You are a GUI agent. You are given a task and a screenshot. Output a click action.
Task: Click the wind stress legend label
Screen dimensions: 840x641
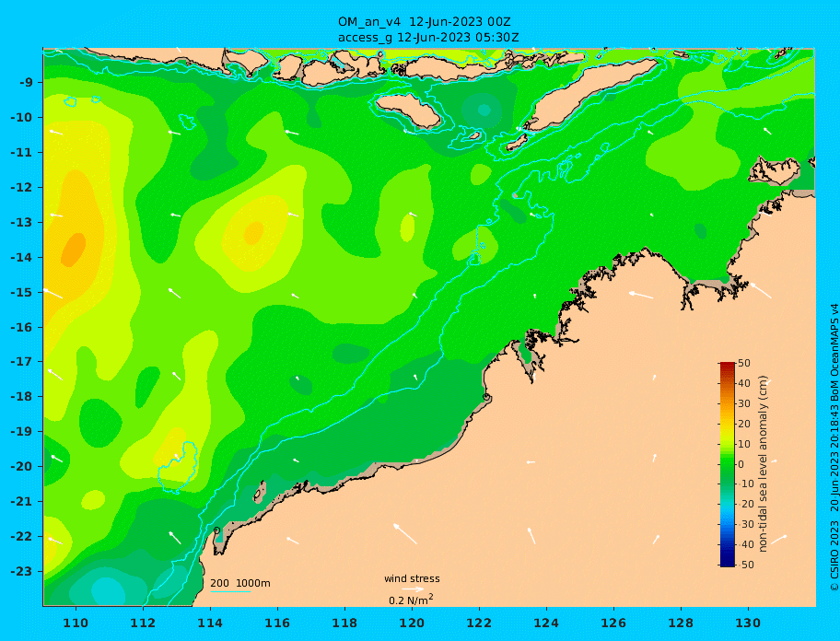click(x=412, y=578)
